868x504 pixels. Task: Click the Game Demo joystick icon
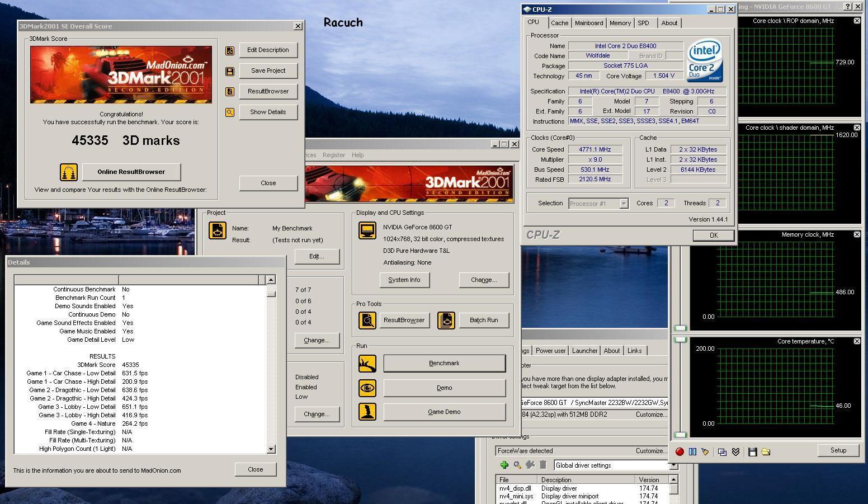coord(367,412)
